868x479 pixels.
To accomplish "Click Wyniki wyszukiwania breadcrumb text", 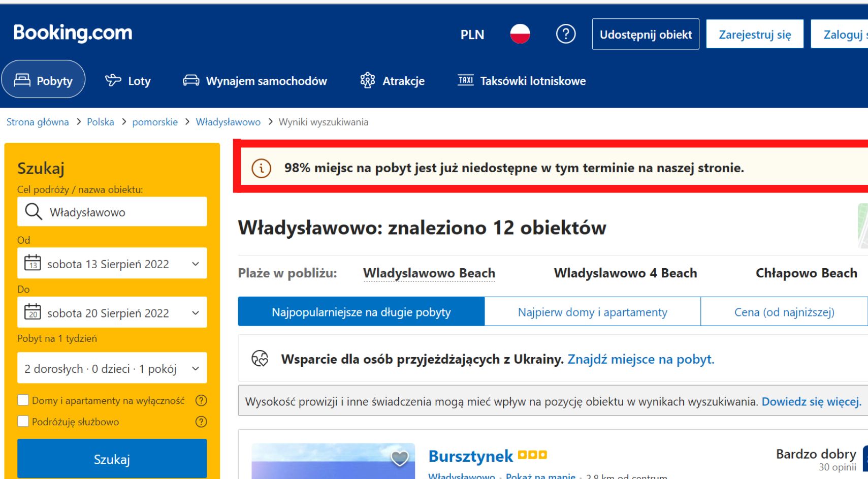I will pos(324,122).
